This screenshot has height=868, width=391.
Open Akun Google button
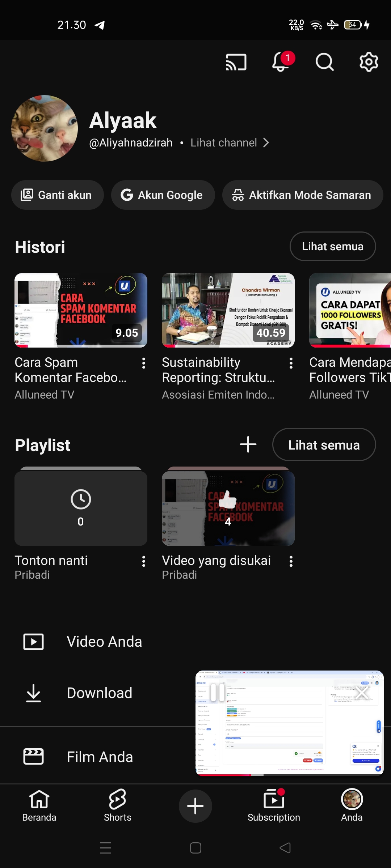163,195
